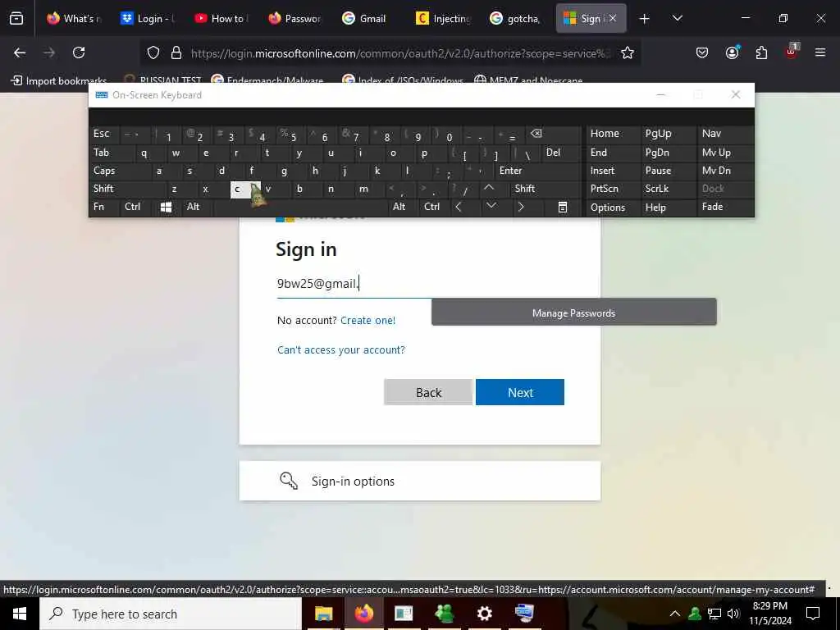
Task: Close the Sign in tab
Action: pos(612,18)
